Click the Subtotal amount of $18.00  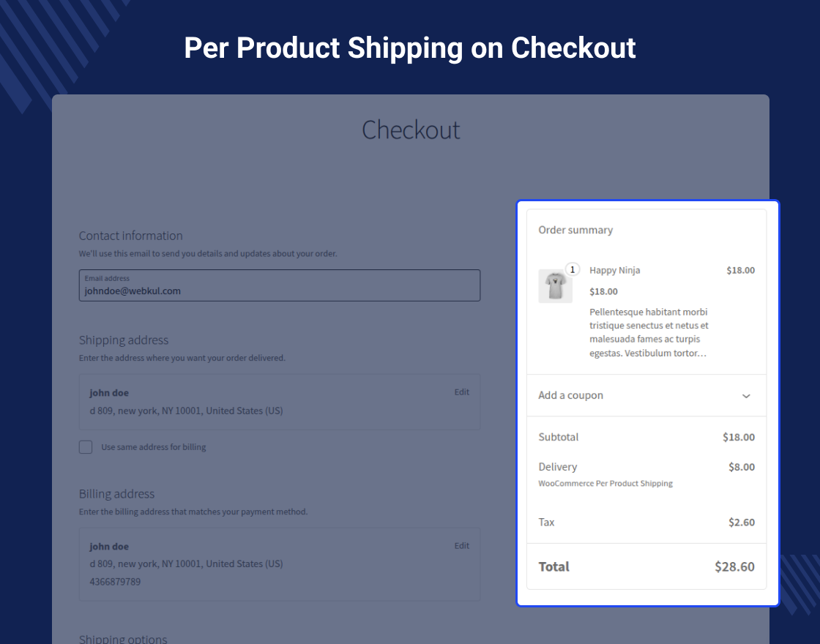tap(738, 438)
